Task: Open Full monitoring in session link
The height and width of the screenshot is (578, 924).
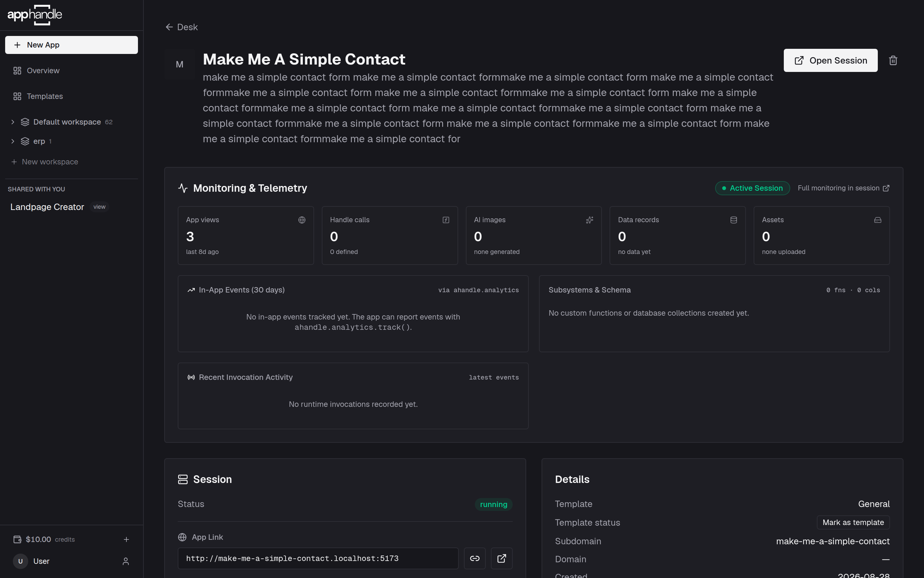Action: click(x=843, y=188)
